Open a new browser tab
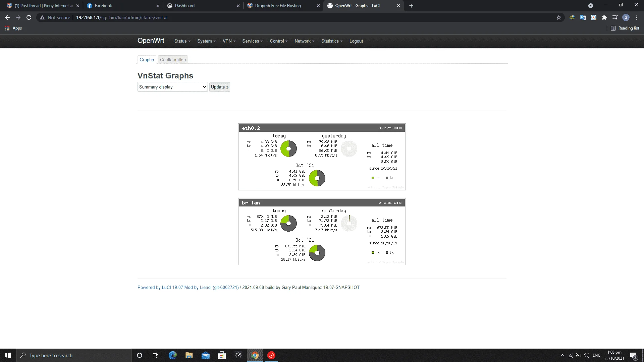This screenshot has width=644, height=362. [411, 6]
